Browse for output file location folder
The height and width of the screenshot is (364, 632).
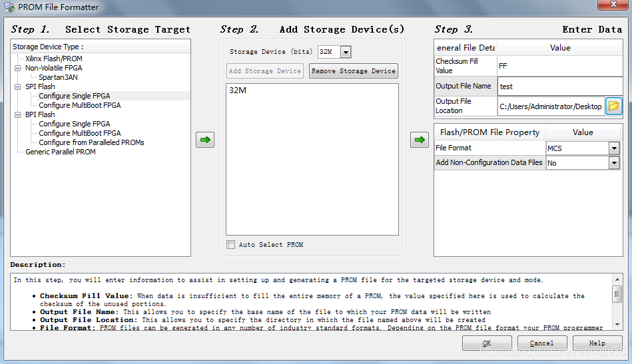[613, 106]
